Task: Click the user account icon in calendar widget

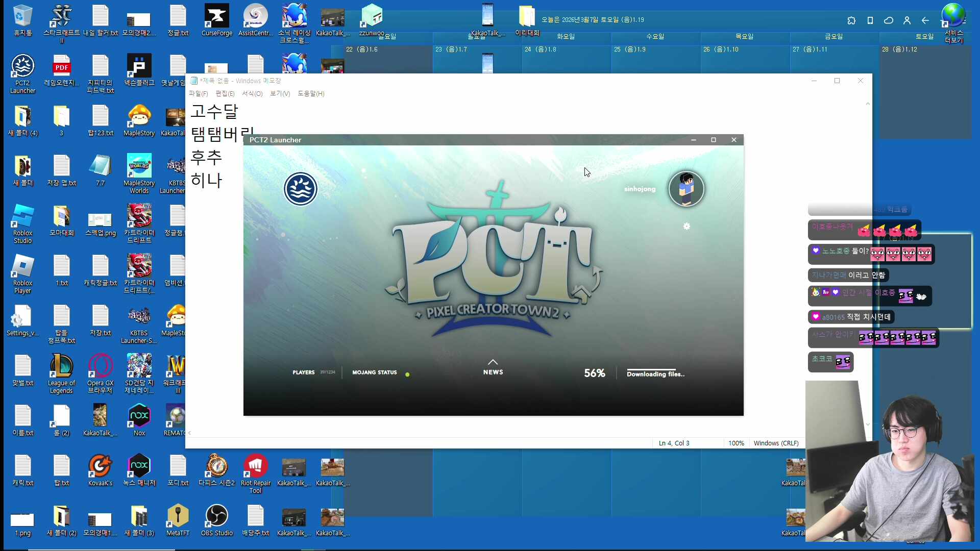Action: pyautogui.click(x=907, y=20)
